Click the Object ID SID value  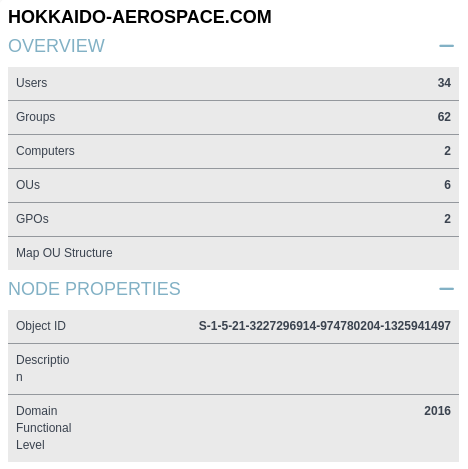325,326
